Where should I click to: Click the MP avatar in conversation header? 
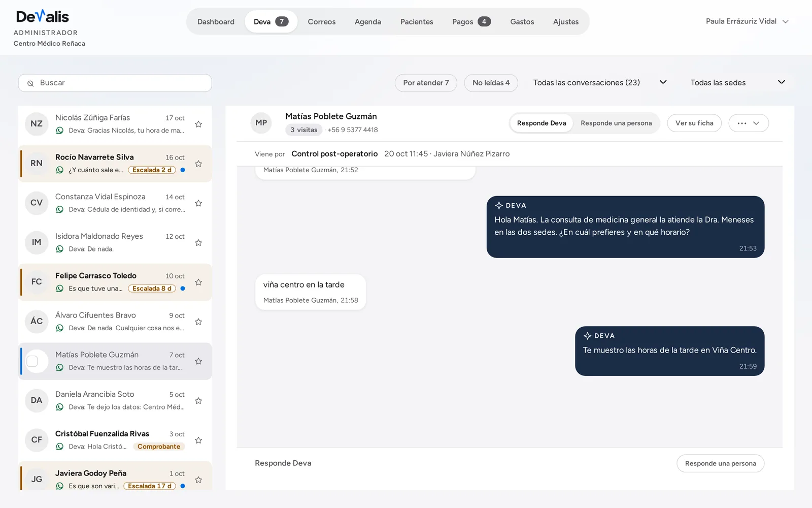(x=261, y=123)
